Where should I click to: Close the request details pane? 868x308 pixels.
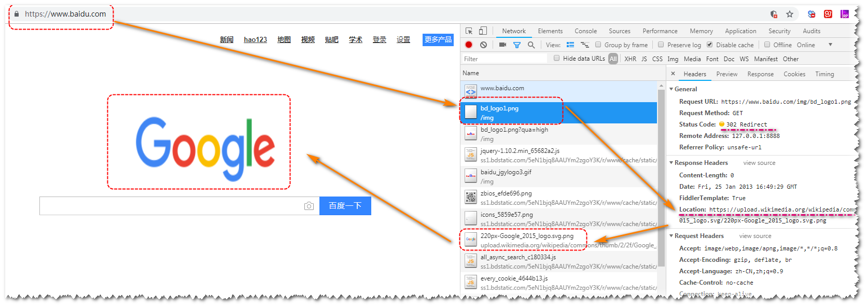673,74
